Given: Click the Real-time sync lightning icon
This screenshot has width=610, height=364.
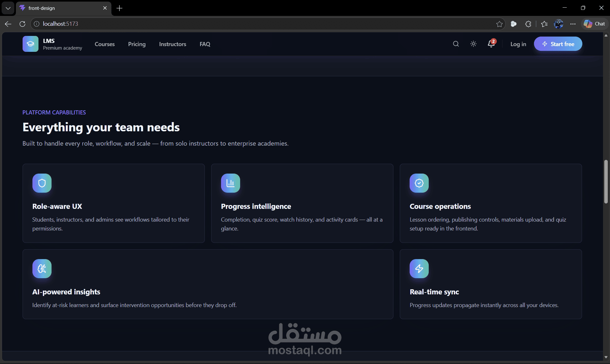Looking at the screenshot, I should tap(419, 269).
